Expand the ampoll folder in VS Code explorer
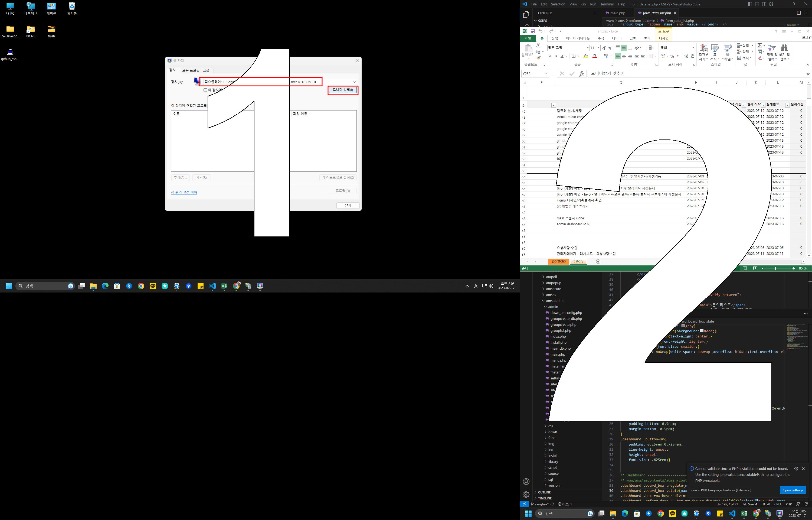 [x=551, y=277]
